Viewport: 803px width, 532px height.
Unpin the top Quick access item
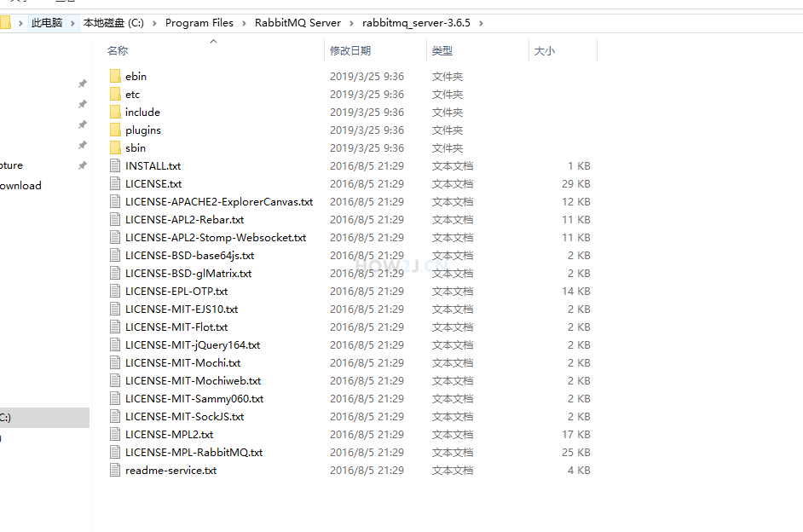[82, 84]
